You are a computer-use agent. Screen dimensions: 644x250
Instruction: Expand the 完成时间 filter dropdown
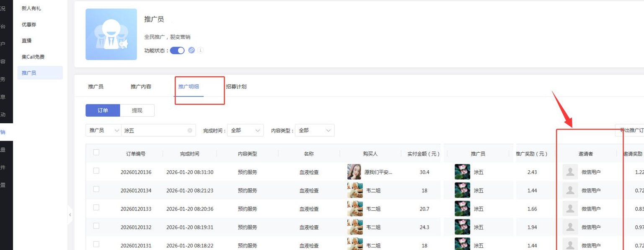click(246, 130)
